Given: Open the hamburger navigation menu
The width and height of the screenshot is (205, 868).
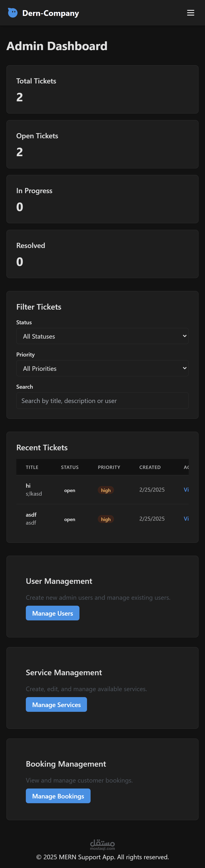Looking at the screenshot, I should 190,13.
